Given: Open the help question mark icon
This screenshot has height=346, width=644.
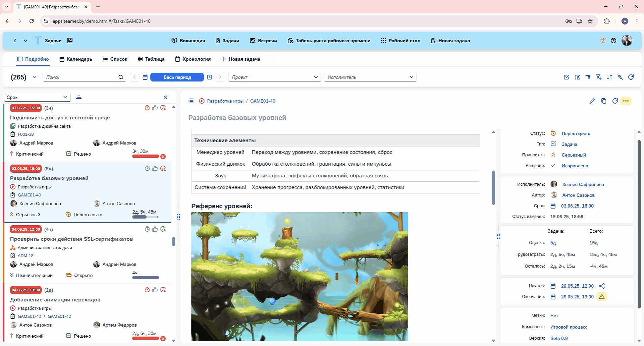Looking at the screenshot, I should pyautogui.click(x=613, y=41).
